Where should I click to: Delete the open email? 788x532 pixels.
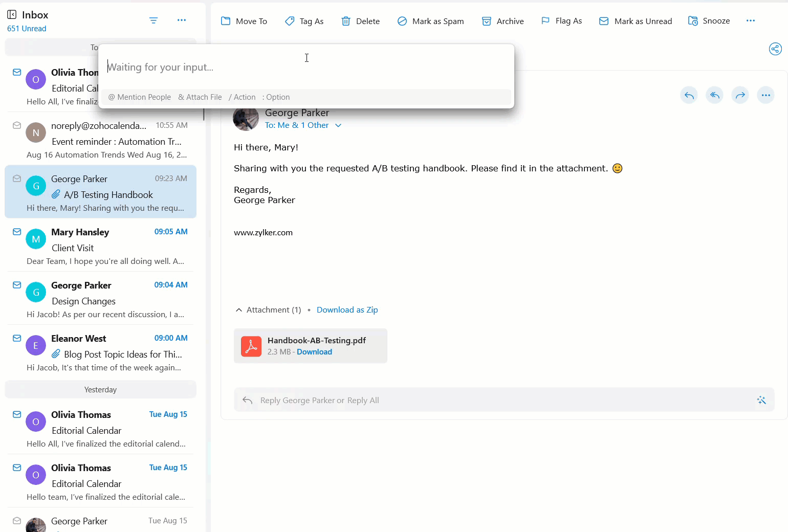point(361,21)
